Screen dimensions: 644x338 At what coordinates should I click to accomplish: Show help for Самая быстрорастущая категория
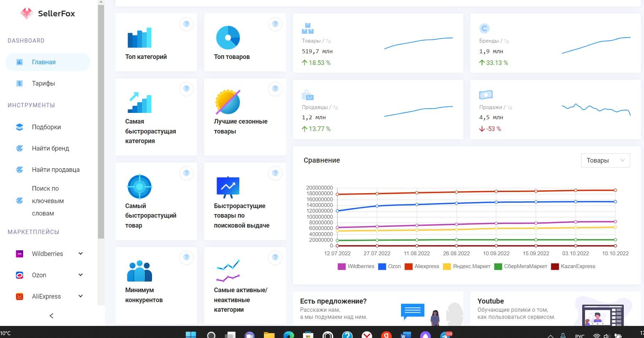[x=186, y=89]
